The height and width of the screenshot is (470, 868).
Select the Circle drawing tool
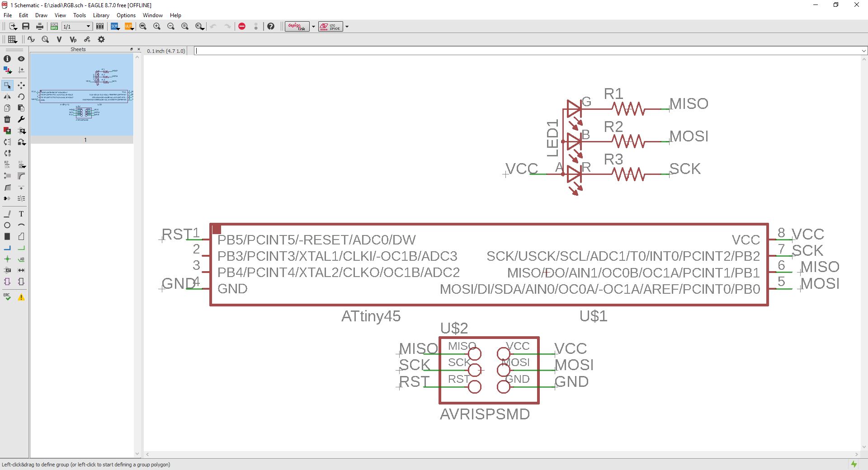point(7,225)
